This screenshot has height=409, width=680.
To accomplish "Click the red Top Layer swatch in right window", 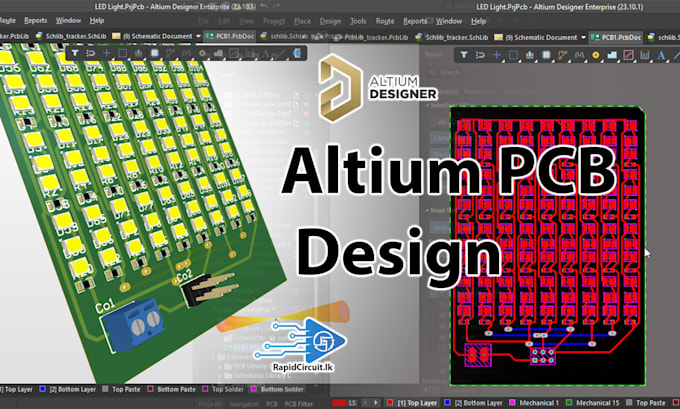I will pos(390,403).
